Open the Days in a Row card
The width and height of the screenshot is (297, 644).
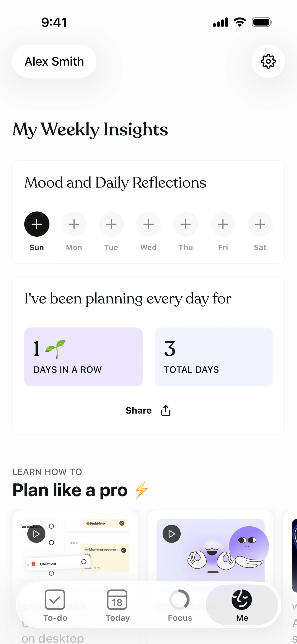click(x=83, y=357)
